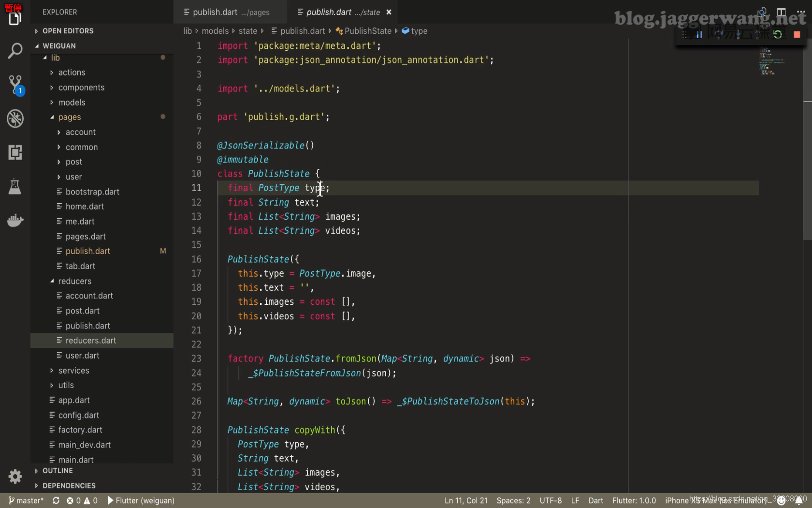Select publish.dart state tab
The height and width of the screenshot is (508, 812).
pyautogui.click(x=343, y=12)
